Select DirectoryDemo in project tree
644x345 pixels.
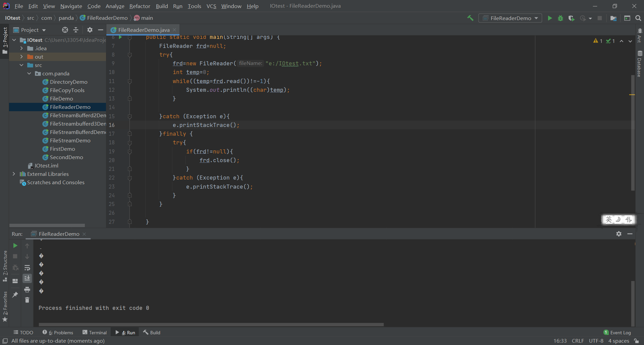(68, 82)
